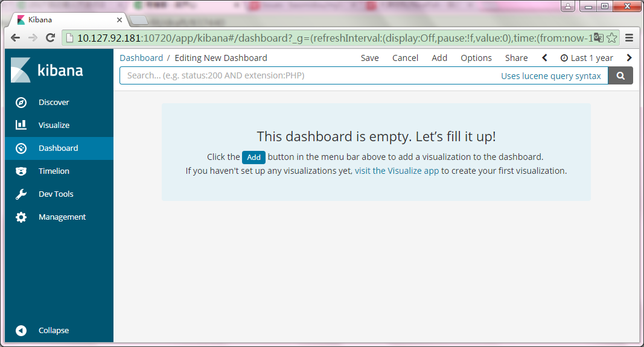
Task: Open dashboard Options
Action: click(x=476, y=58)
